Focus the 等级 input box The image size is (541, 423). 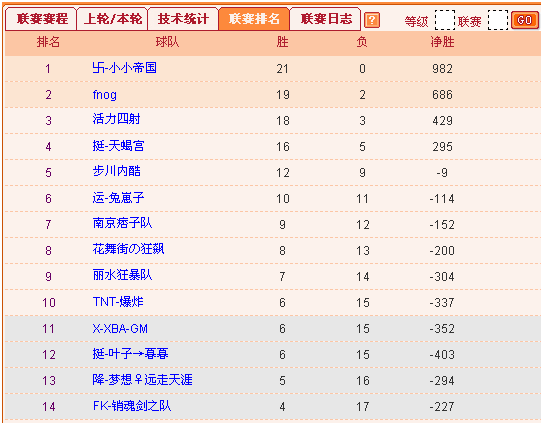click(x=444, y=20)
